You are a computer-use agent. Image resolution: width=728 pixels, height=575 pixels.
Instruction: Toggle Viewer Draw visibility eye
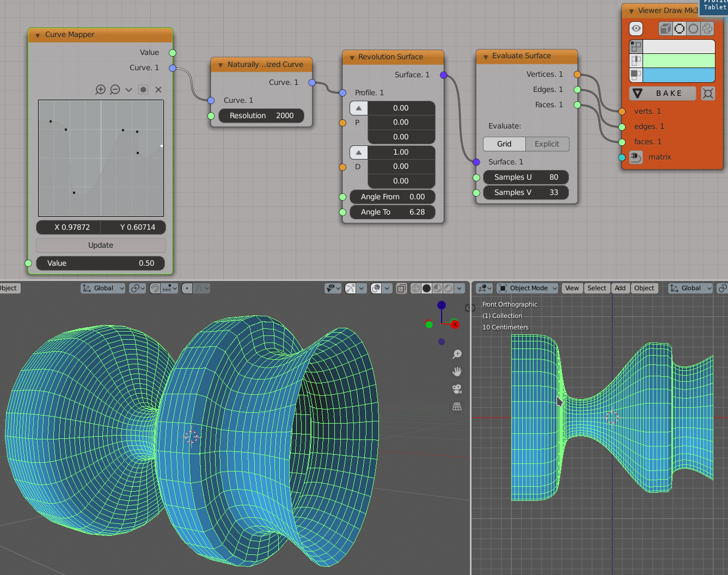click(x=636, y=28)
